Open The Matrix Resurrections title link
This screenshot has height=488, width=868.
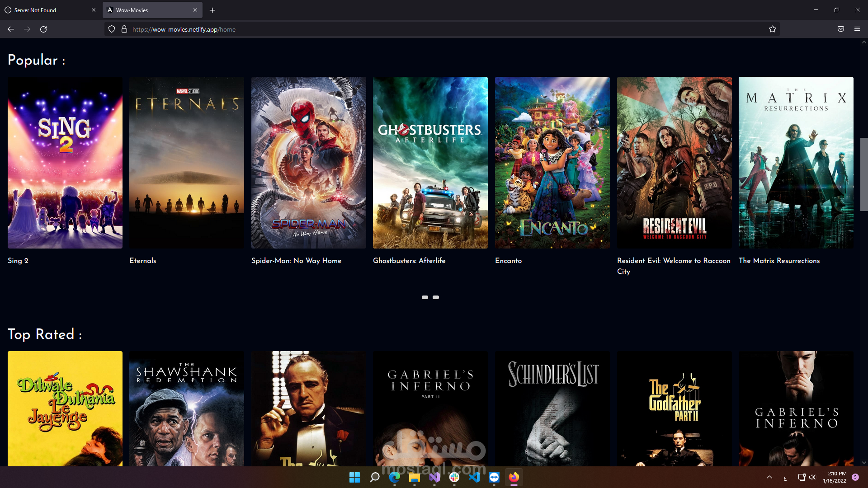click(779, 261)
